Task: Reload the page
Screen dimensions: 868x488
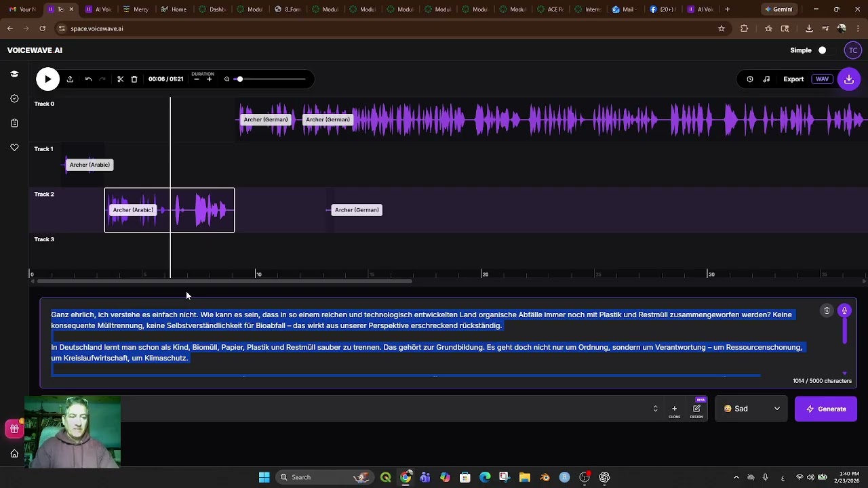Action: tap(42, 28)
